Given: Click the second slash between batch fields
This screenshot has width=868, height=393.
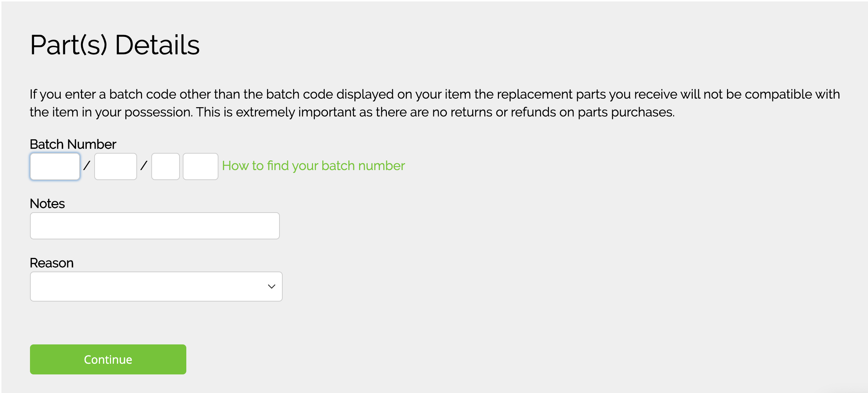Looking at the screenshot, I should point(144,166).
